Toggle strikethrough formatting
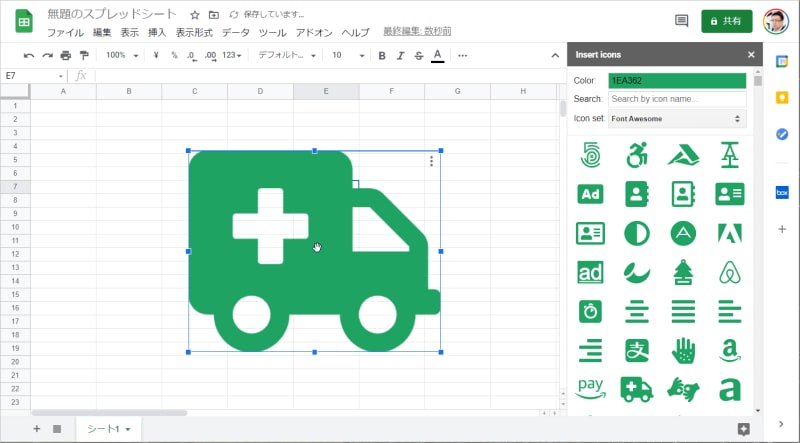The height and width of the screenshot is (443, 800). pyautogui.click(x=418, y=55)
